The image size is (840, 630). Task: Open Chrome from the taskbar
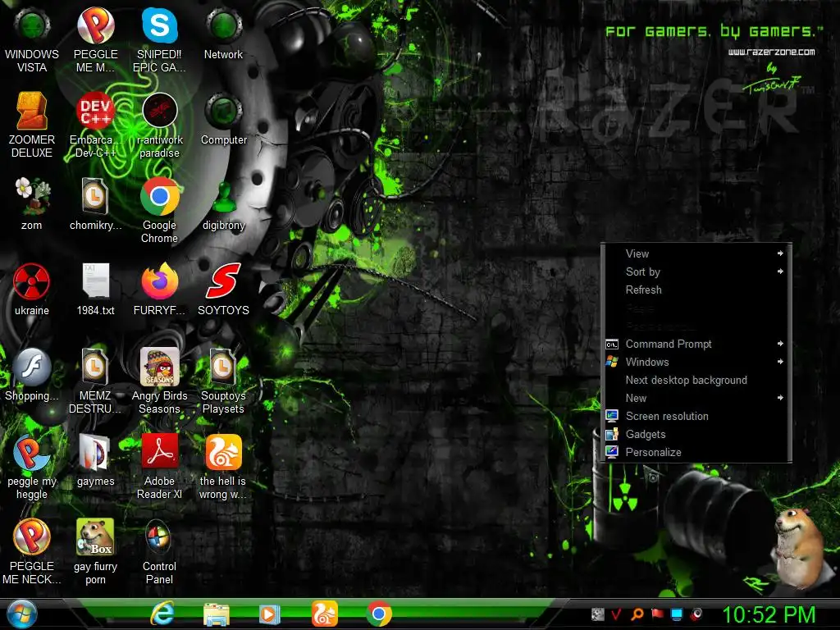click(x=379, y=614)
